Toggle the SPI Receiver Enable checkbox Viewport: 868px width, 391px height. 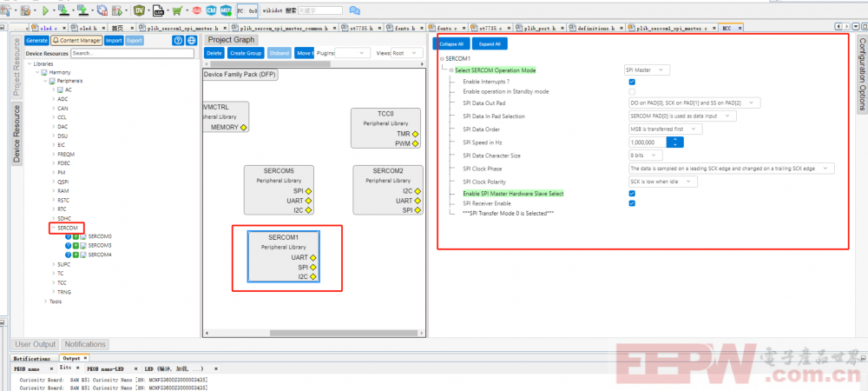(632, 203)
